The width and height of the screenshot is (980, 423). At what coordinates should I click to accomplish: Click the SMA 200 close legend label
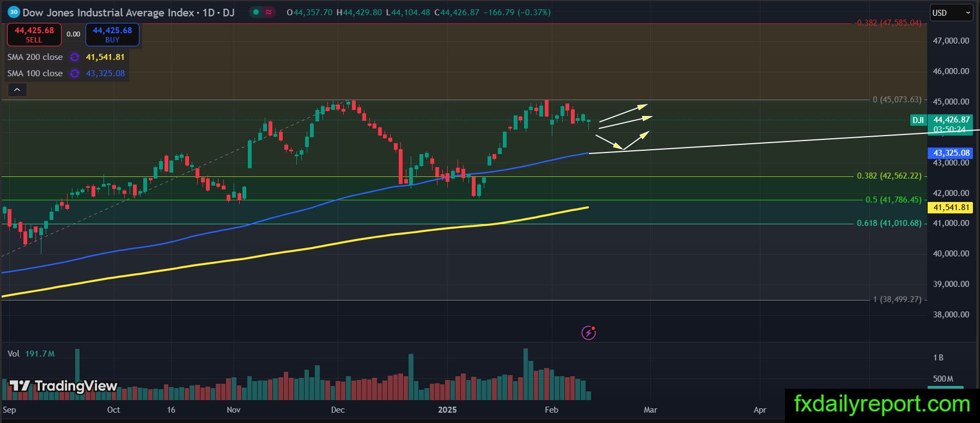pyautogui.click(x=35, y=57)
